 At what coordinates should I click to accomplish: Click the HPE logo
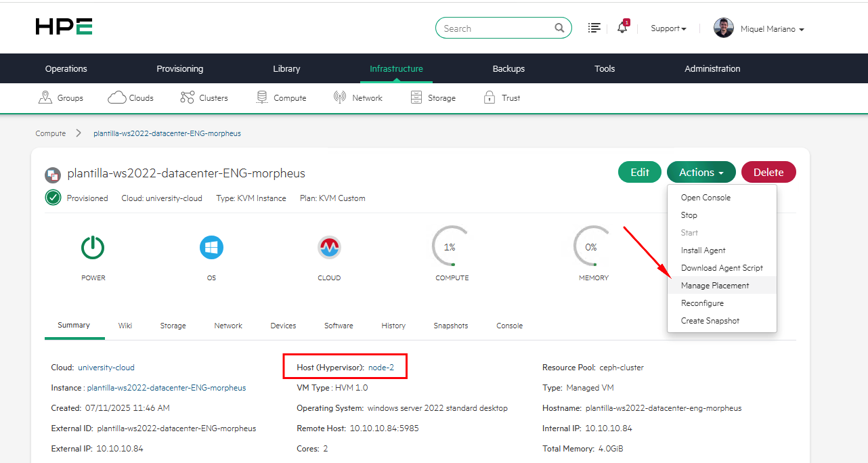click(64, 27)
